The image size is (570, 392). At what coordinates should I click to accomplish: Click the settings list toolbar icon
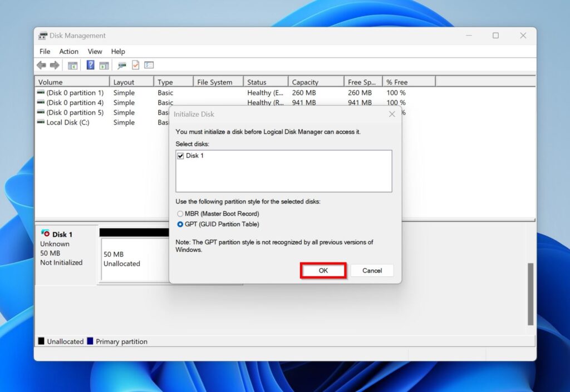pos(149,66)
